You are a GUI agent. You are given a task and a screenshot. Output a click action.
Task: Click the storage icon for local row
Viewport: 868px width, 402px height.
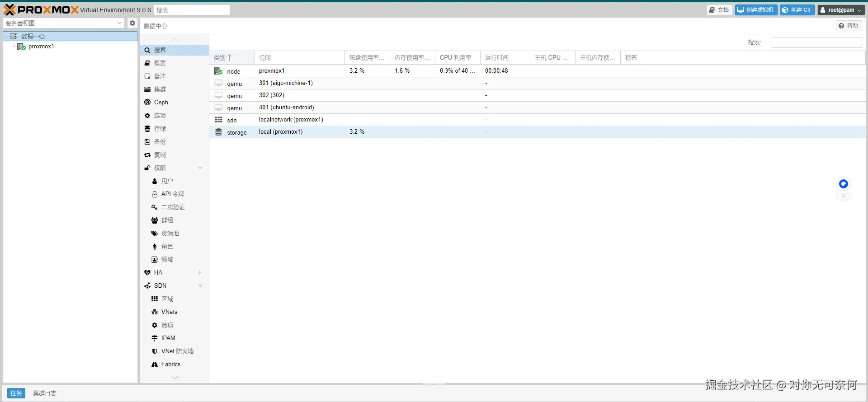tap(218, 132)
